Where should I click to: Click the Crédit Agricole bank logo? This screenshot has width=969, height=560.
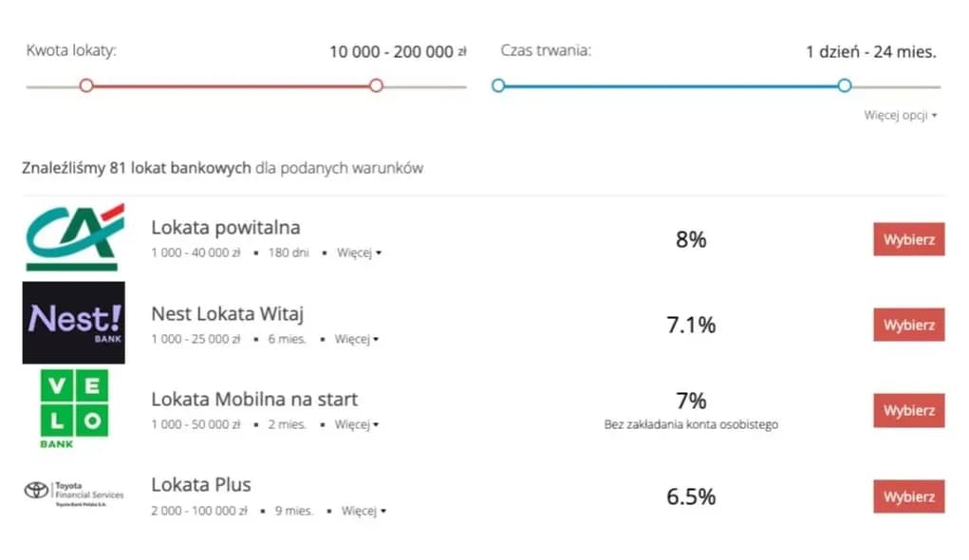point(74,236)
